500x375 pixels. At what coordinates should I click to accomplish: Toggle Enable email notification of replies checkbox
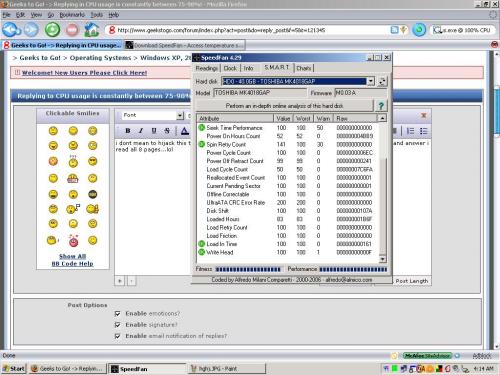click(x=117, y=336)
